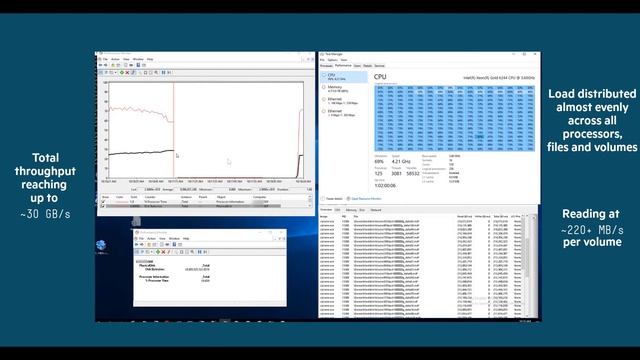Screen dimensions: 640x360
Task: Click Back arrow in report window toolbar
Action: [x=136, y=244]
